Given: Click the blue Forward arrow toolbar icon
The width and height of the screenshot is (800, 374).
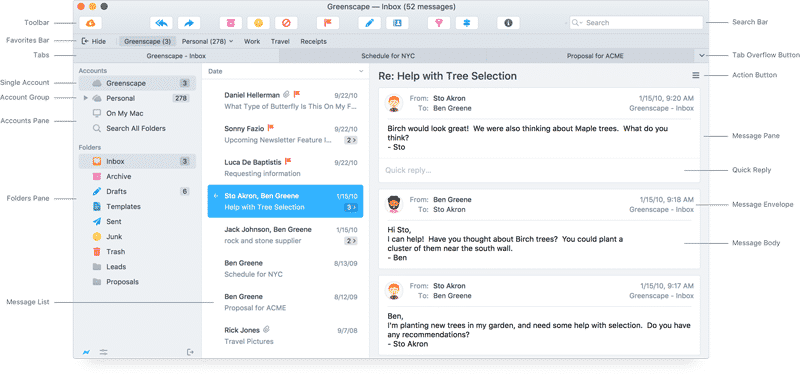Looking at the screenshot, I should click(x=189, y=23).
